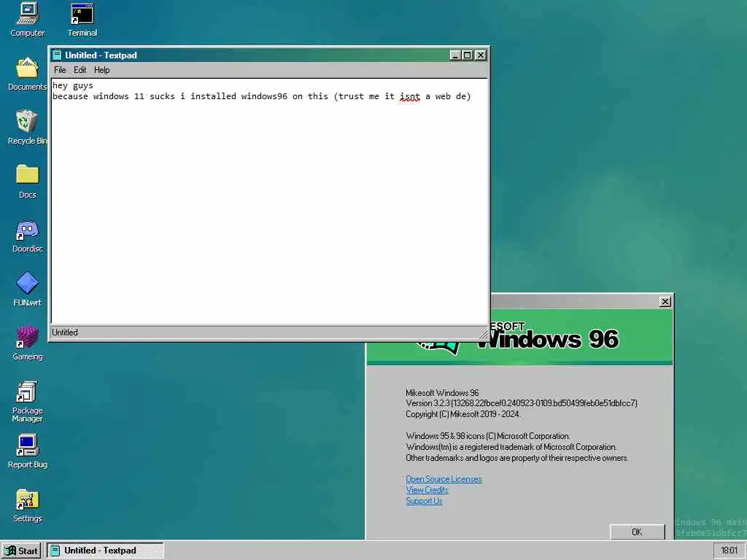Screen dimensions: 747x560
Task: Click the OK button in About dialog
Action: (637, 532)
